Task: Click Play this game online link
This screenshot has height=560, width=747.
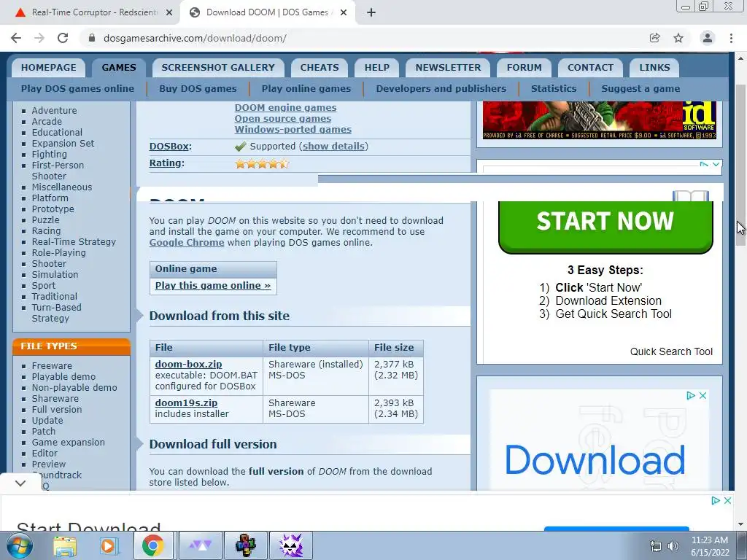Action: point(213,285)
